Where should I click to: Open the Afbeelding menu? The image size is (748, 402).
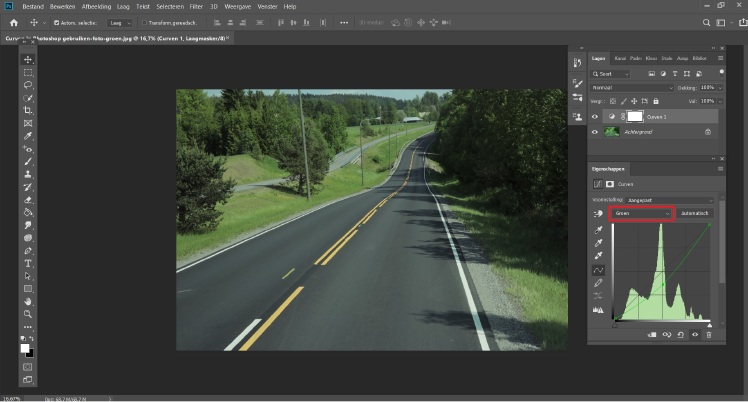[96, 7]
